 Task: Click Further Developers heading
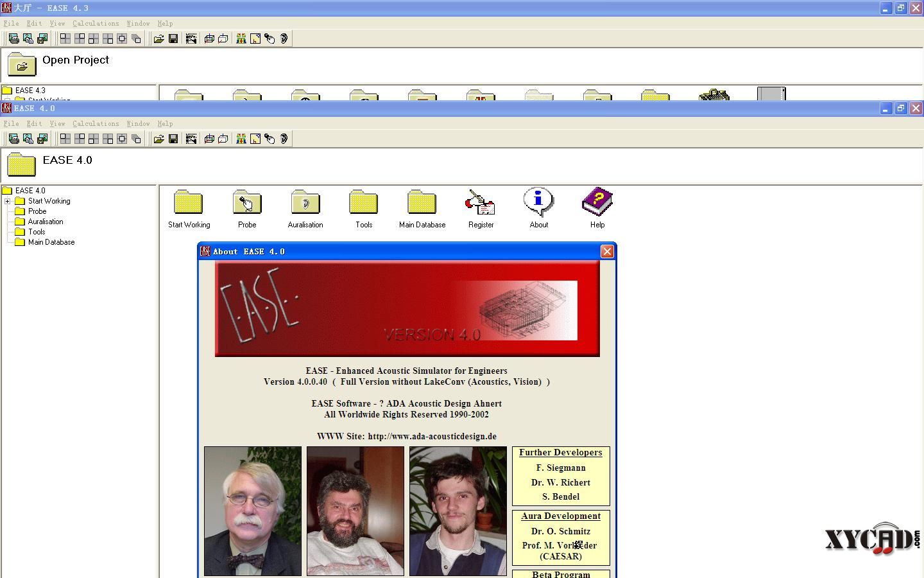click(561, 452)
